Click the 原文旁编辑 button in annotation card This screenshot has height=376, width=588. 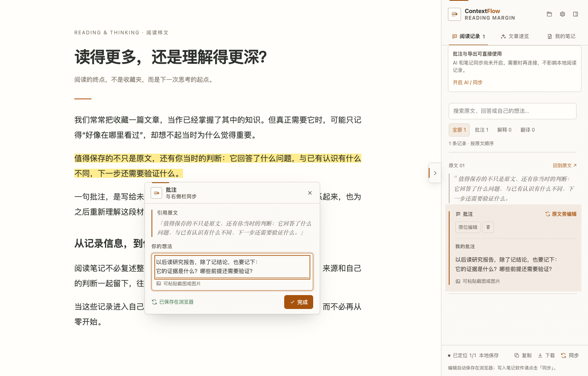pos(561,214)
